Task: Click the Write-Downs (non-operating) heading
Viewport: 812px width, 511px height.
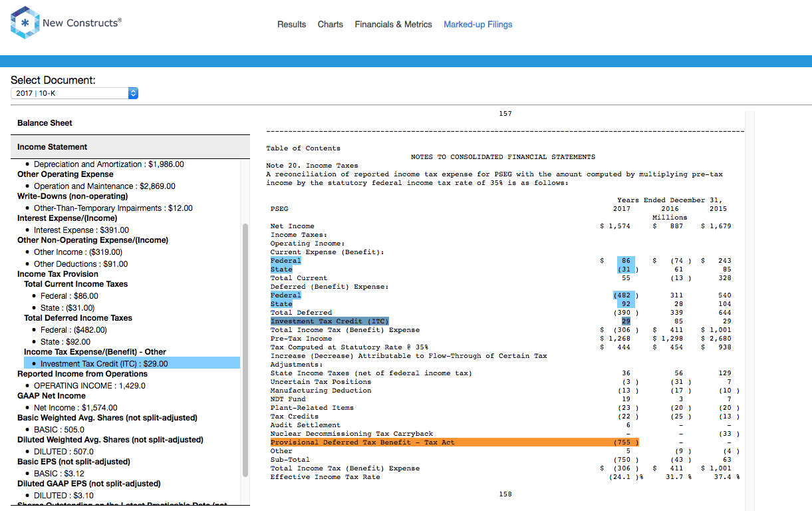Action: (72, 196)
